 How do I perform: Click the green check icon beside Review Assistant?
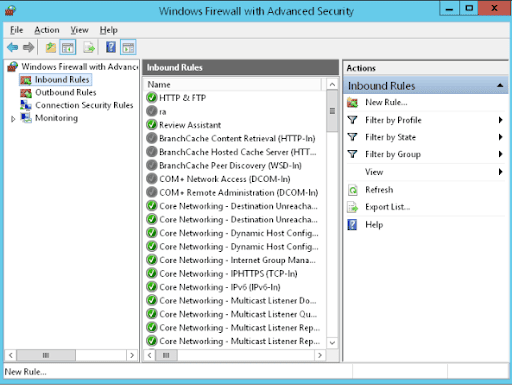[152, 125]
